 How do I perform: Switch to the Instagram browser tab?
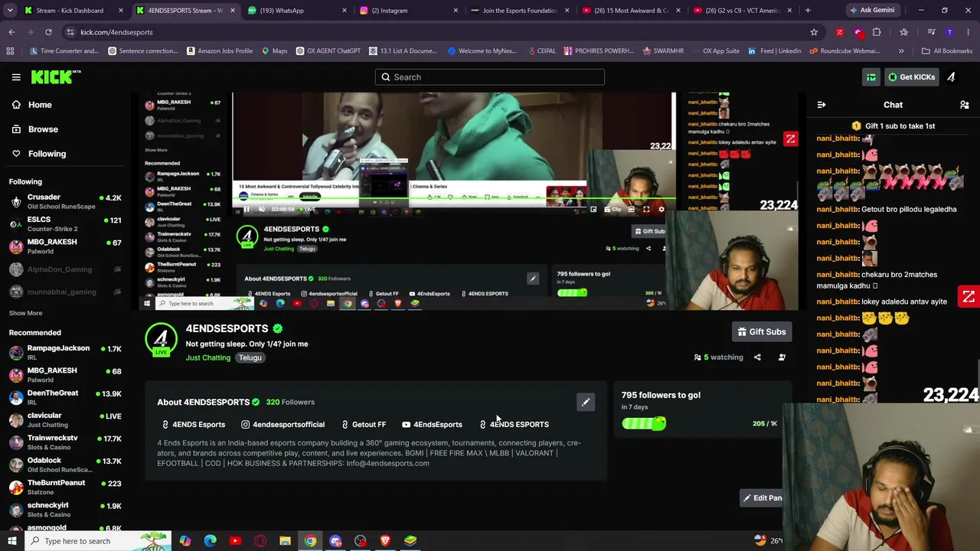pos(407,10)
